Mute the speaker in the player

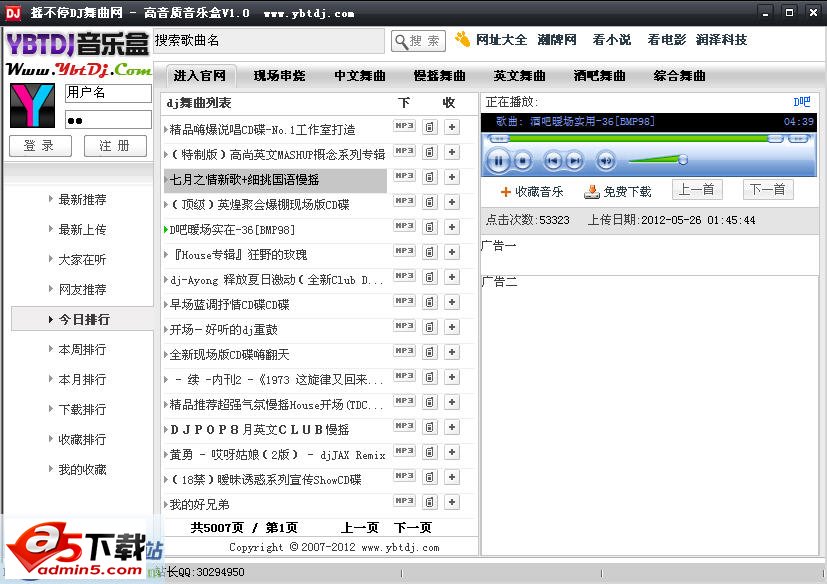coord(606,160)
